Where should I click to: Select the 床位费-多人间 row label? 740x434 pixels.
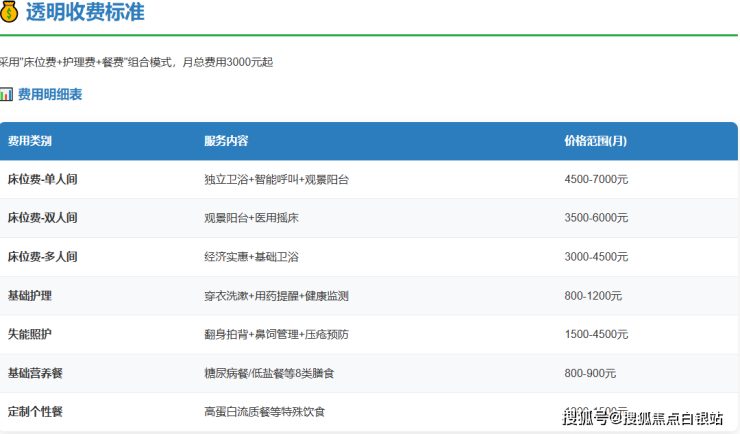pos(42,257)
